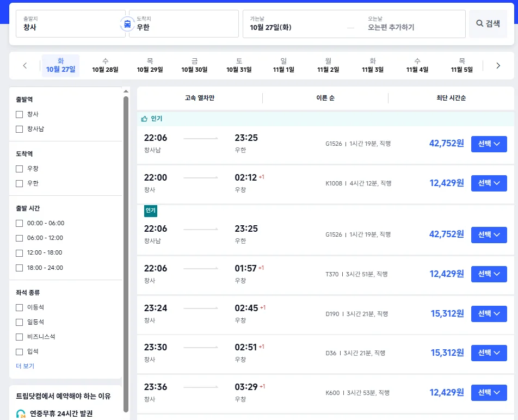The image size is (518, 420).
Task: Expand 선택 for train K1008
Action: click(489, 183)
